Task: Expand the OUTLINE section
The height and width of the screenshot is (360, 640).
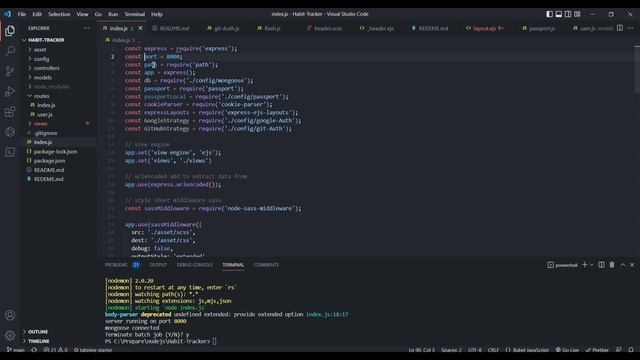Action: click(x=38, y=331)
